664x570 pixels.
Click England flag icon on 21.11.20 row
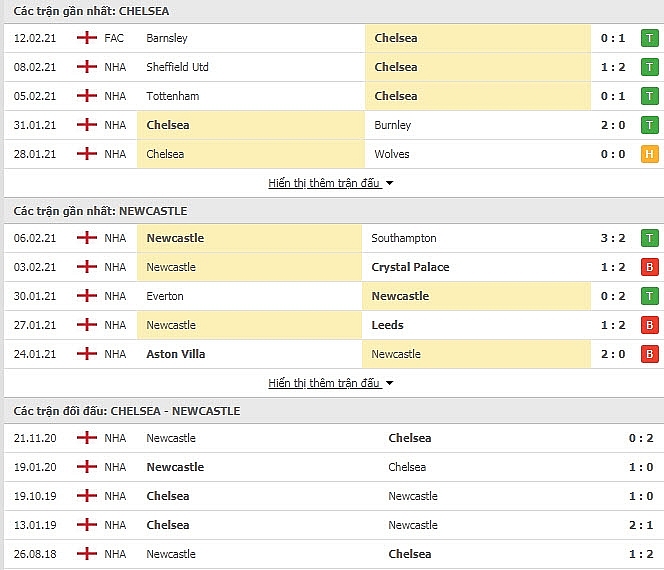point(87,437)
